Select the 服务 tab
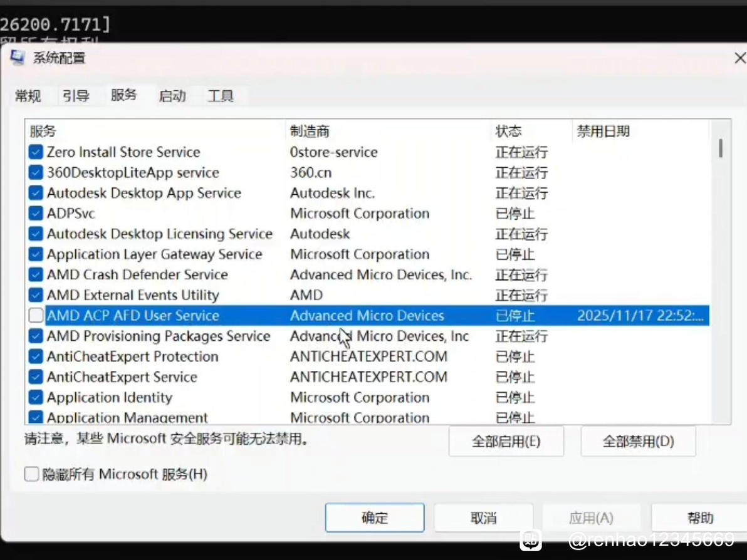747x560 pixels. [124, 95]
